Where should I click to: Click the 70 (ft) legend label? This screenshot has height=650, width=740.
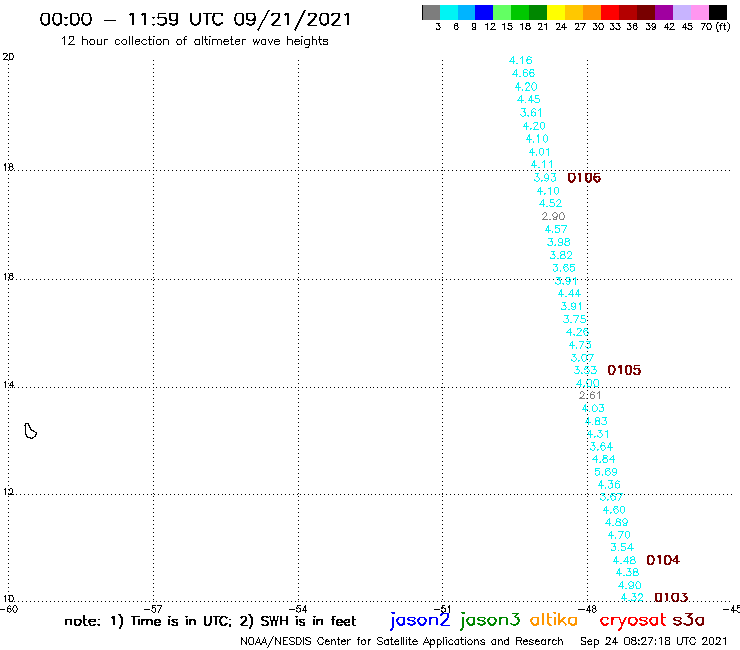715,27
